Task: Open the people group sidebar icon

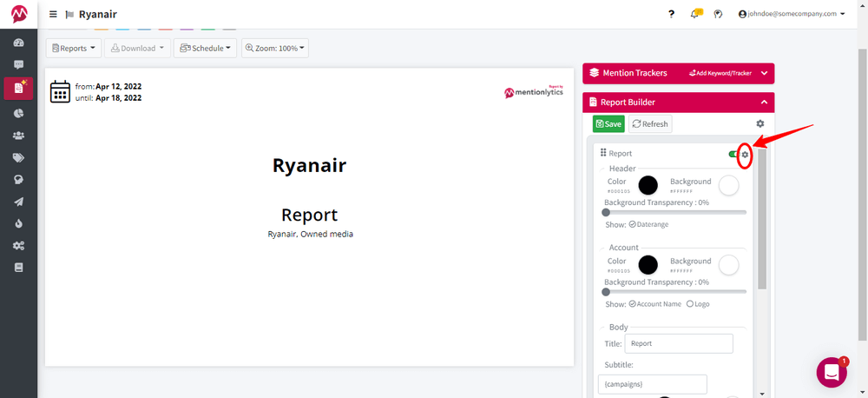Action: [19, 136]
